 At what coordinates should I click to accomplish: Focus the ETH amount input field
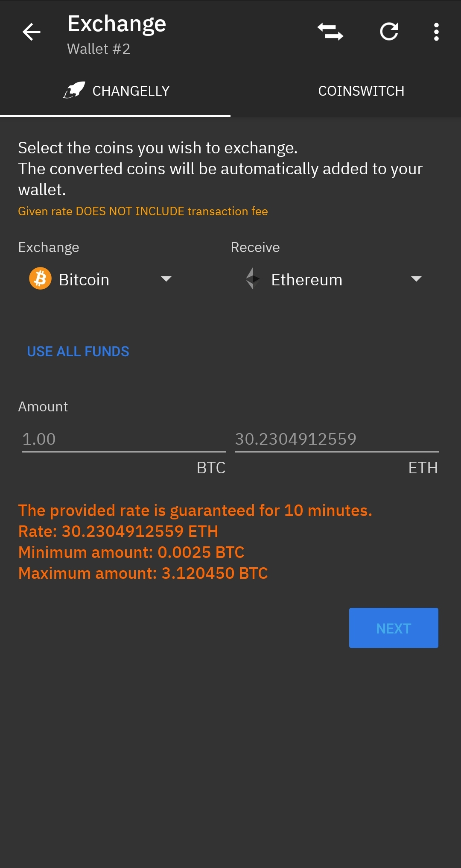click(336, 439)
